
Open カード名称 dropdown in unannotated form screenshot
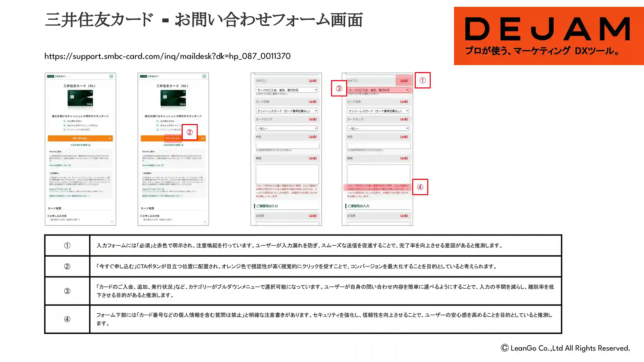(287, 111)
